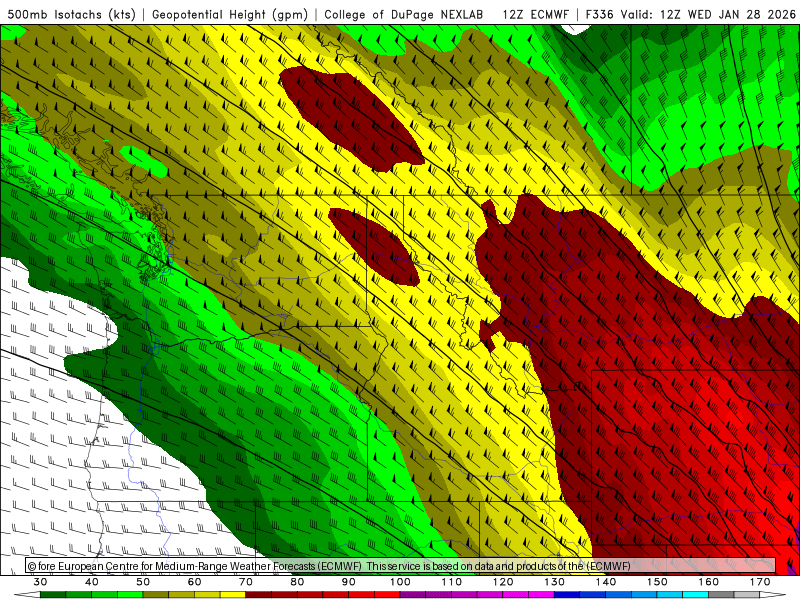Click the left arrow end of color bar
The image size is (800, 600).
click(28, 595)
